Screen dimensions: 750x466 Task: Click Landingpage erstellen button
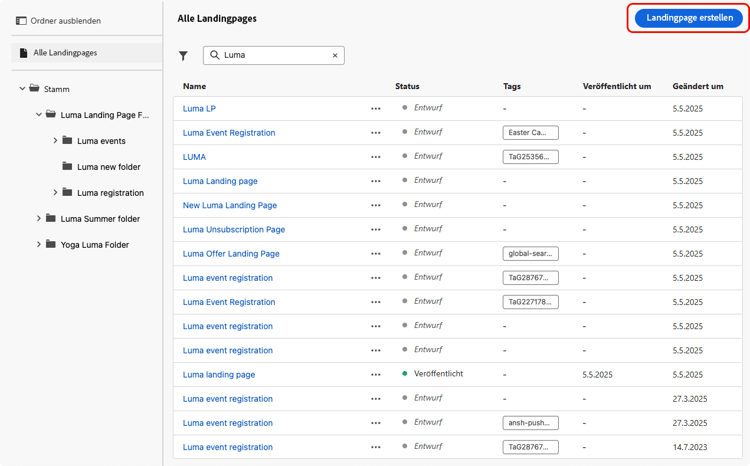click(689, 18)
